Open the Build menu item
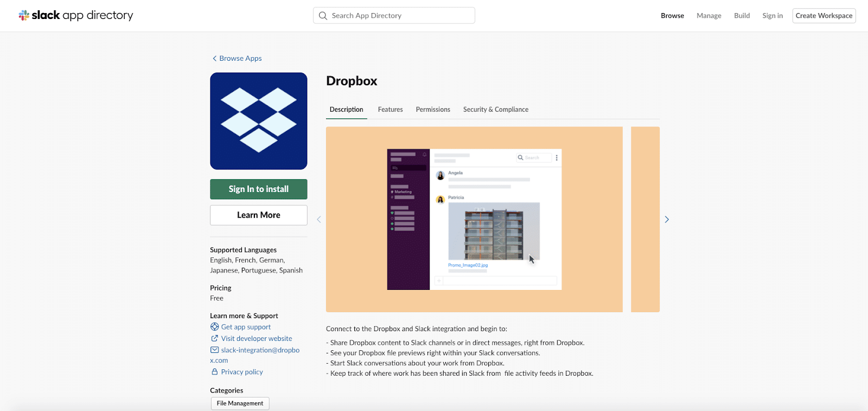The width and height of the screenshot is (868, 411). pos(742,16)
